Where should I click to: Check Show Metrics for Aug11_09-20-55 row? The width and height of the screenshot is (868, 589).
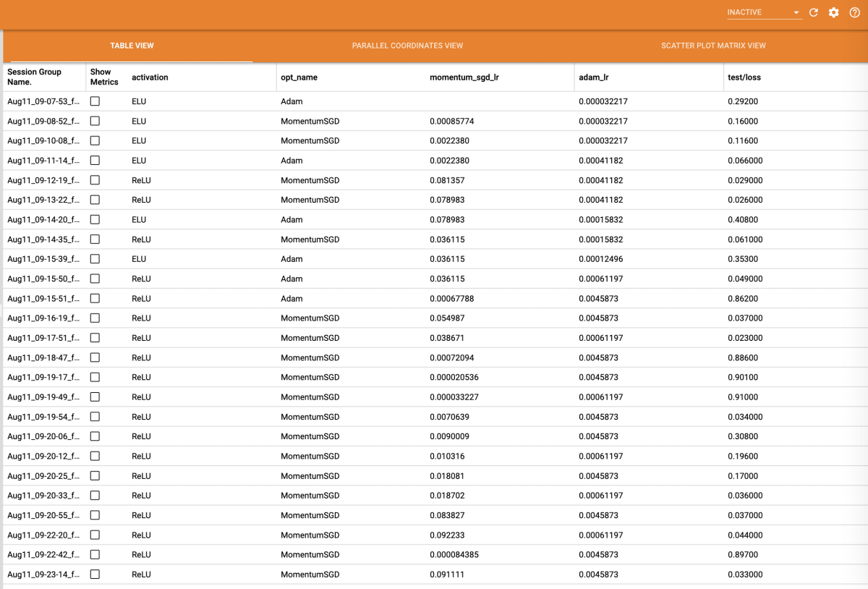point(95,515)
